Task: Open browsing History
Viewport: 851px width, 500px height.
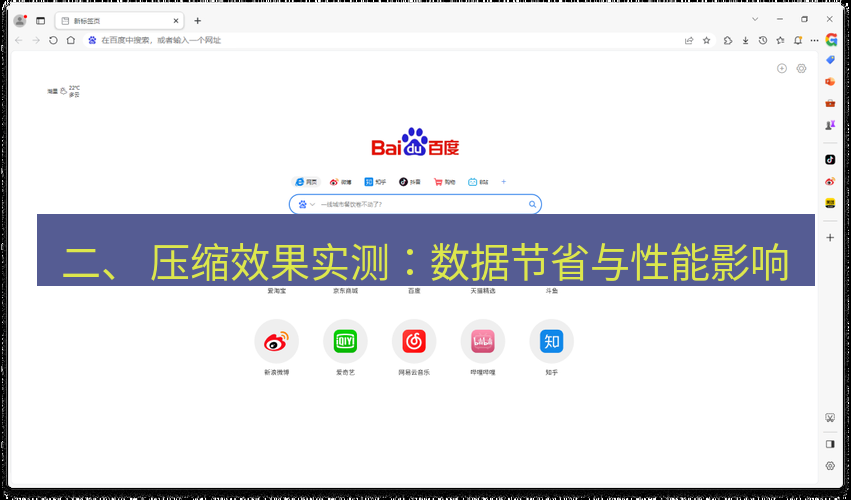Action: pos(763,40)
